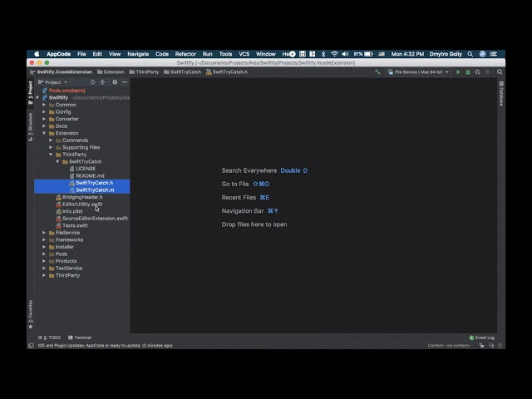The height and width of the screenshot is (399, 532).
Task: Expand the Frameworks folder
Action: [x=44, y=240]
